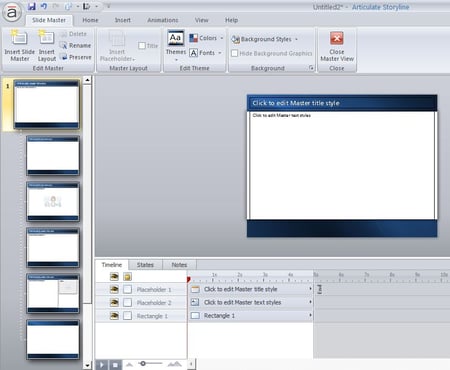Click the Rectangle 1 timeline bar

[x=251, y=315]
